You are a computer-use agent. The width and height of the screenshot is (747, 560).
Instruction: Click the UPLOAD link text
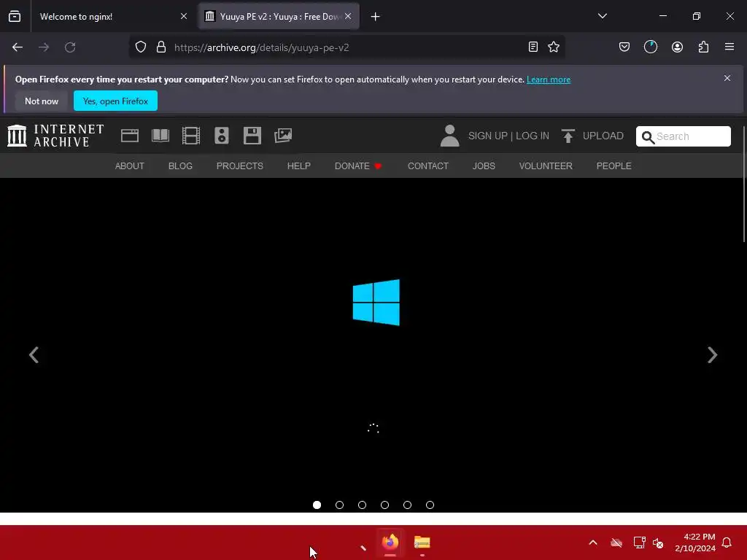coord(603,136)
